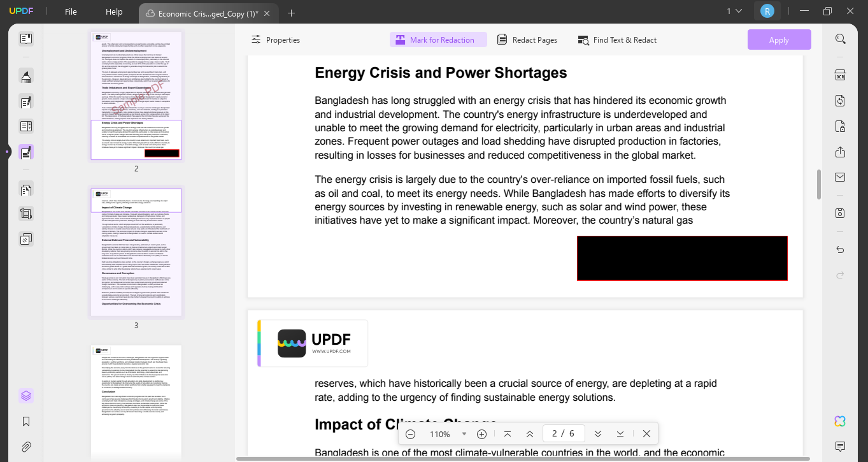Select the Edit PDF tool
The width and height of the screenshot is (868, 462).
[x=26, y=101]
